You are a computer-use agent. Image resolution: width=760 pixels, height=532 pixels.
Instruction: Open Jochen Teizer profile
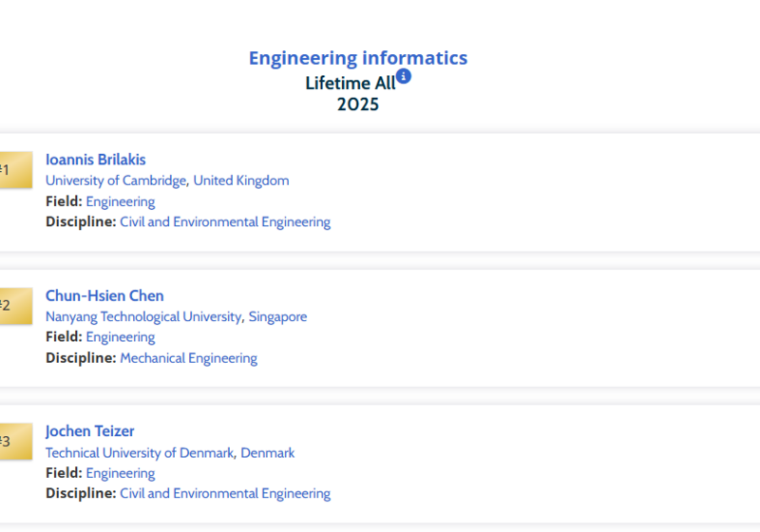[89, 431]
